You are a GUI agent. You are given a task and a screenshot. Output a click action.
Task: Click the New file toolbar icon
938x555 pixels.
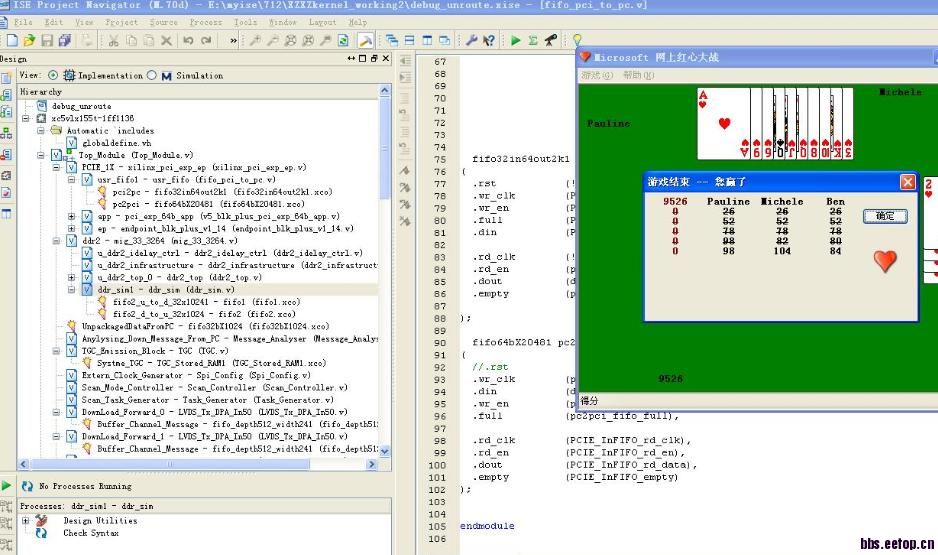coord(12,40)
